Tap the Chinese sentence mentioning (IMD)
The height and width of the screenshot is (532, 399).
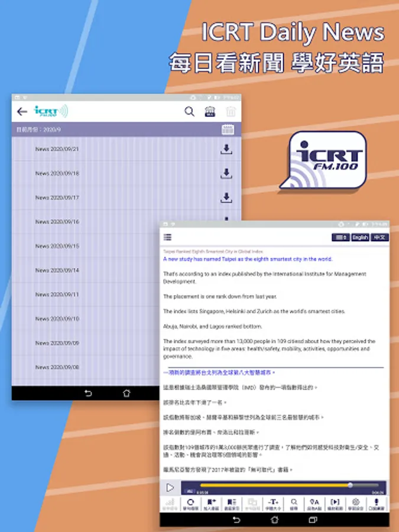click(x=240, y=387)
